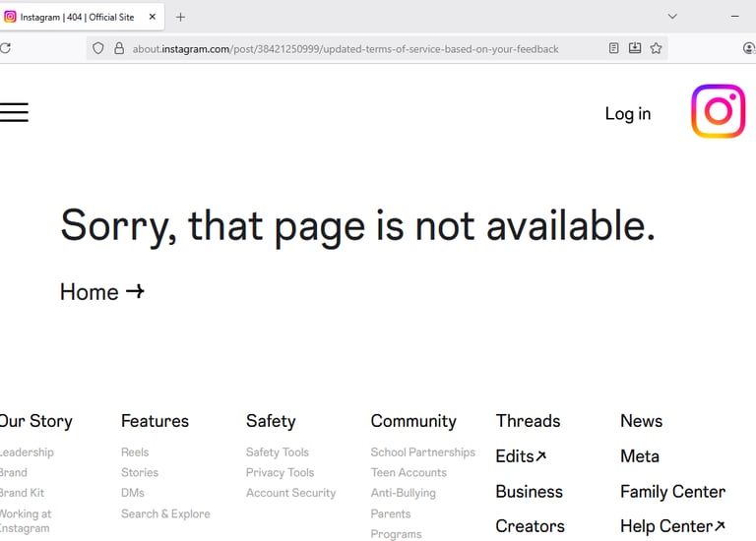Go to Home with arrow link
Screen dimensions: 756x541
(x=102, y=291)
